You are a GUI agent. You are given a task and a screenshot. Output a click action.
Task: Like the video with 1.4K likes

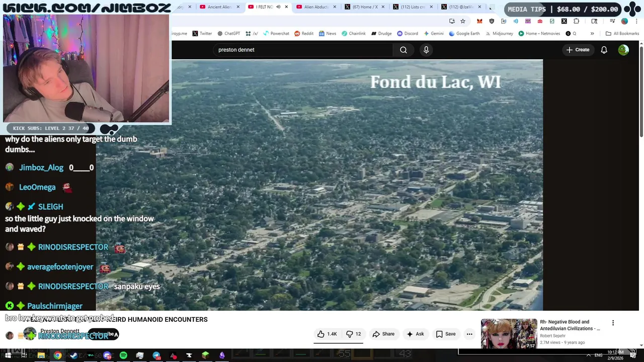[x=327, y=334]
